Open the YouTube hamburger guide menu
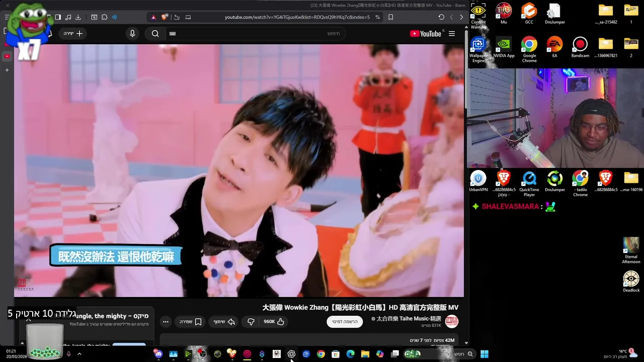 click(x=452, y=34)
